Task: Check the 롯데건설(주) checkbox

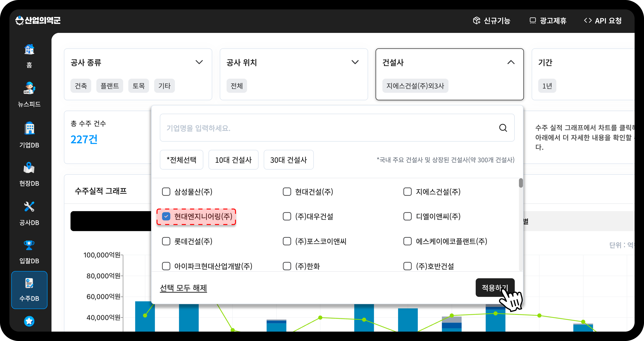Action: click(166, 241)
